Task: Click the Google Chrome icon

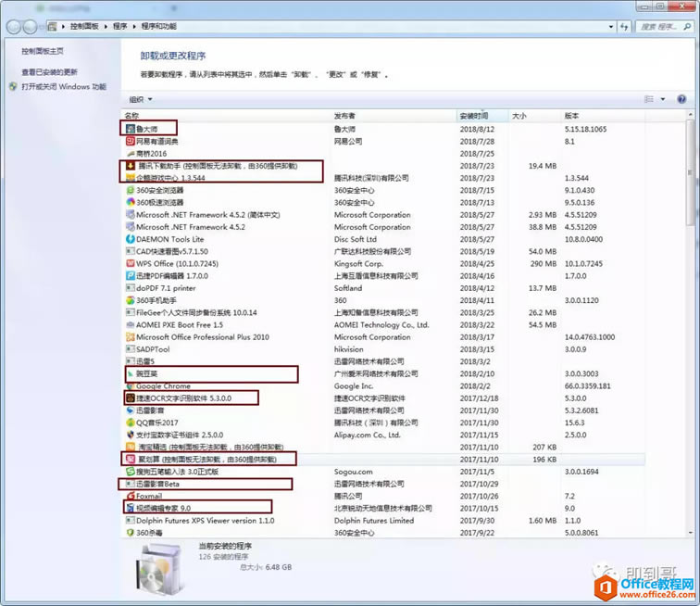Action: coord(130,386)
